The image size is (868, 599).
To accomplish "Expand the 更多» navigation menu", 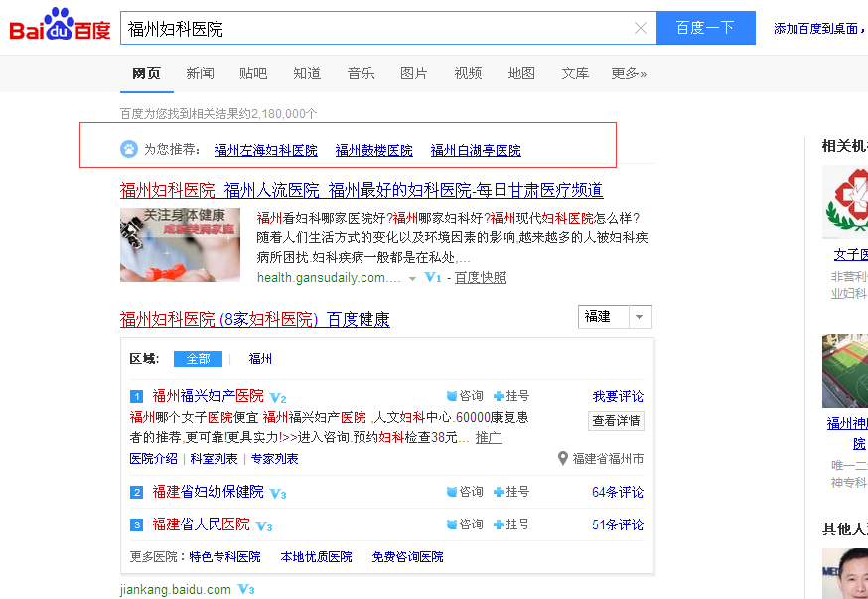I will pyautogui.click(x=629, y=74).
